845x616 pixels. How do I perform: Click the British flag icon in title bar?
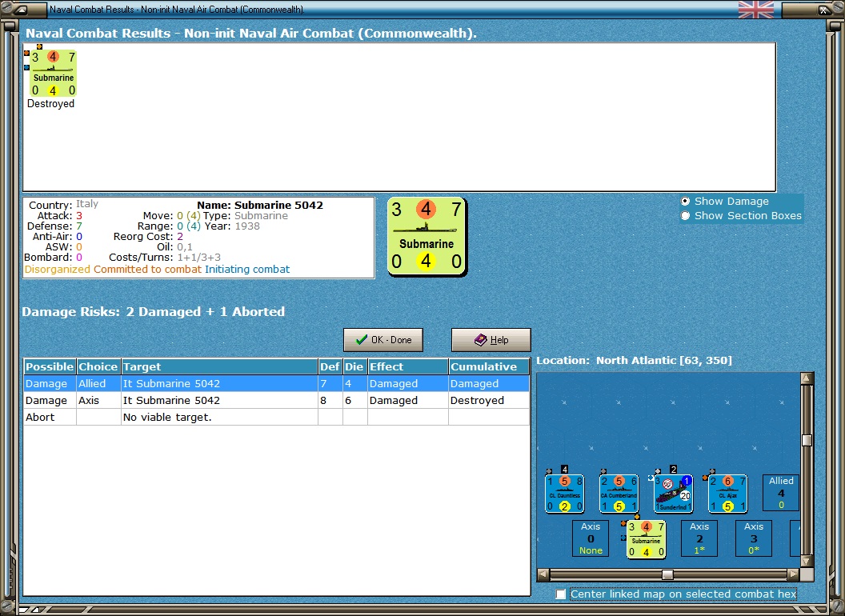coord(756,10)
